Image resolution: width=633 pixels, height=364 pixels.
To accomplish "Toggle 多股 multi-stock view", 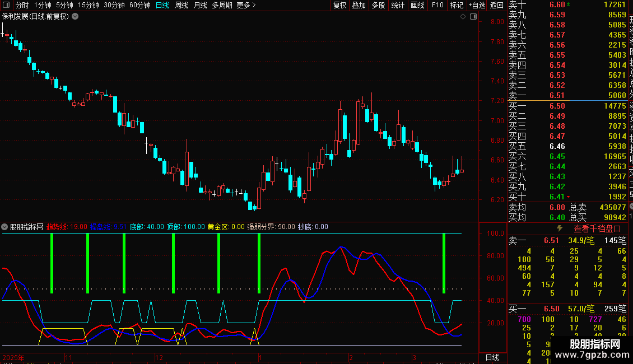I will (378, 5).
